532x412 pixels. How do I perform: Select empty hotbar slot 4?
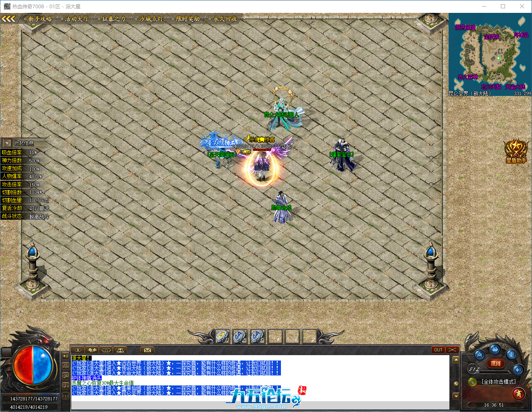point(275,336)
